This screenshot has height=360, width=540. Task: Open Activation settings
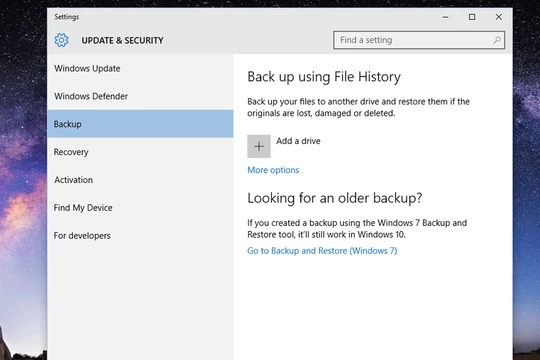(x=140, y=180)
